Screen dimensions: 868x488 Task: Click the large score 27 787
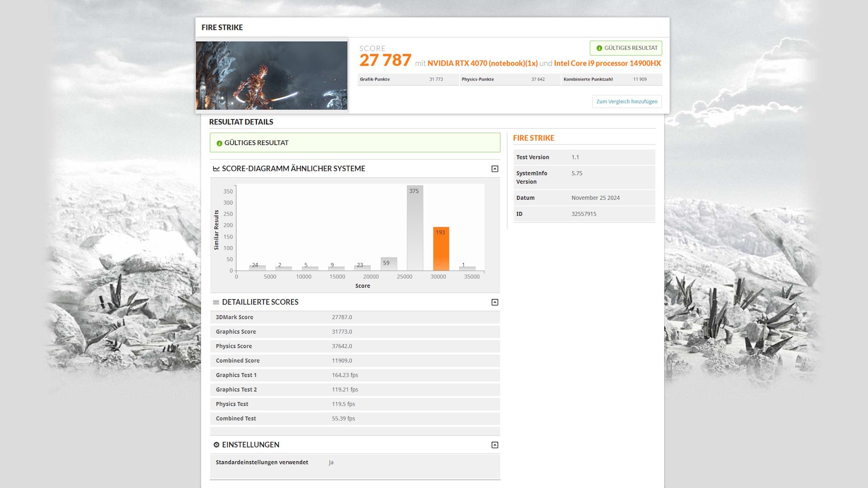pyautogui.click(x=385, y=60)
